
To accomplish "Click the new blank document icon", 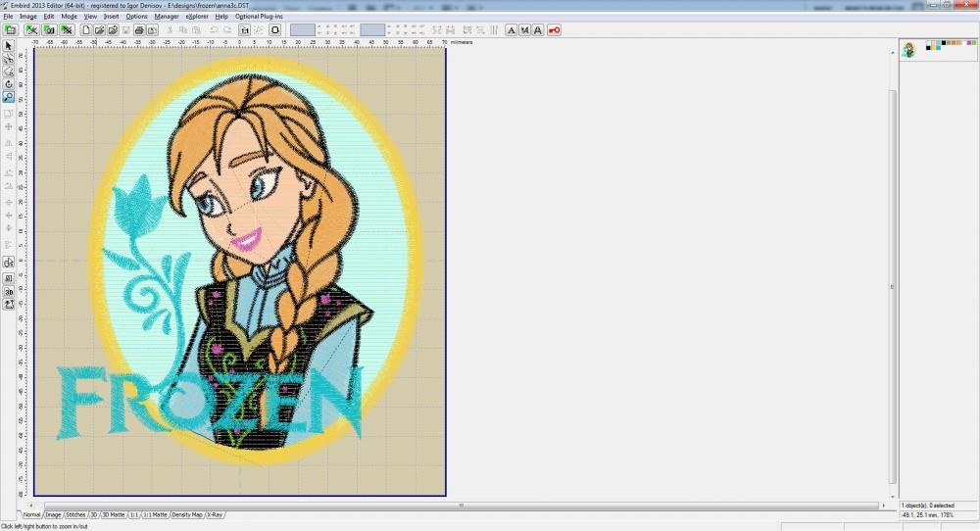I will coord(86,30).
